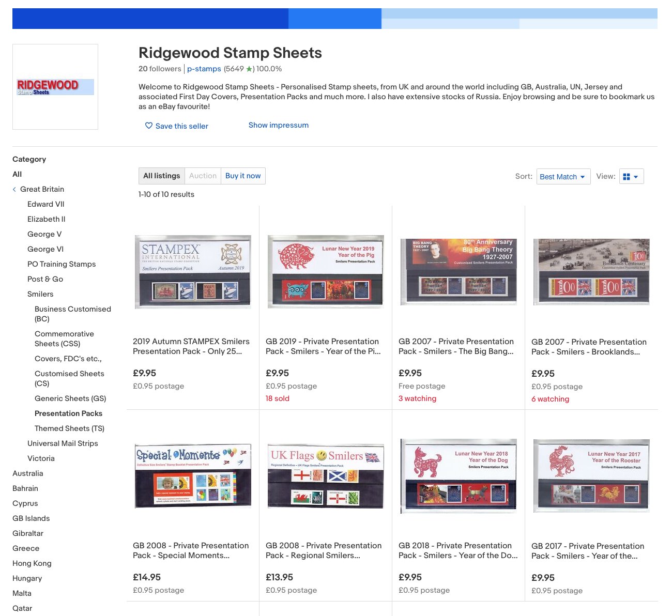Screen dimensions: 672x616
Task: Click the heart icon to save this seller
Action: [x=149, y=126]
